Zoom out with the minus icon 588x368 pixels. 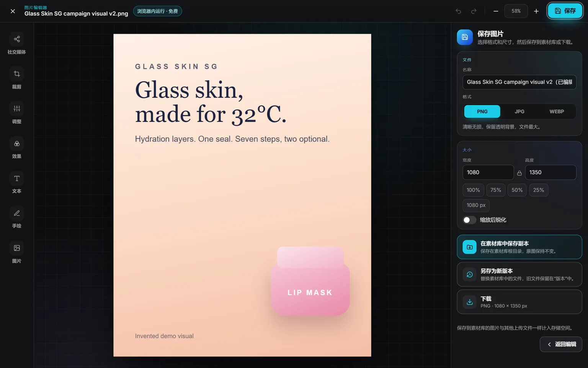click(x=496, y=11)
